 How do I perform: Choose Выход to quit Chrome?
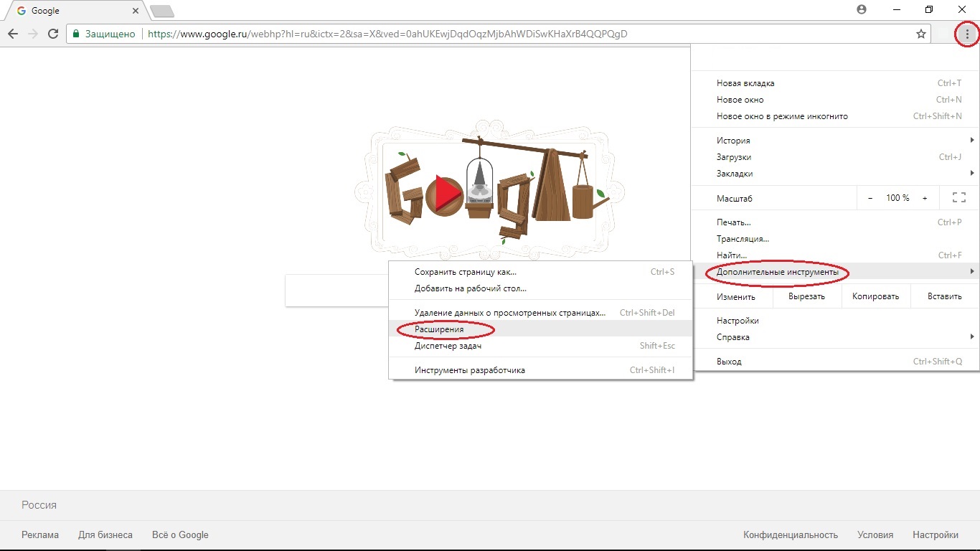pos(836,362)
